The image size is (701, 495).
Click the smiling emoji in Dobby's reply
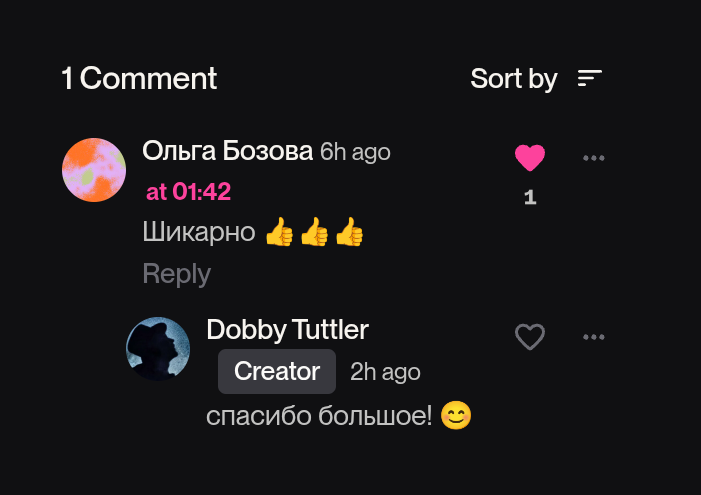pyautogui.click(x=456, y=415)
